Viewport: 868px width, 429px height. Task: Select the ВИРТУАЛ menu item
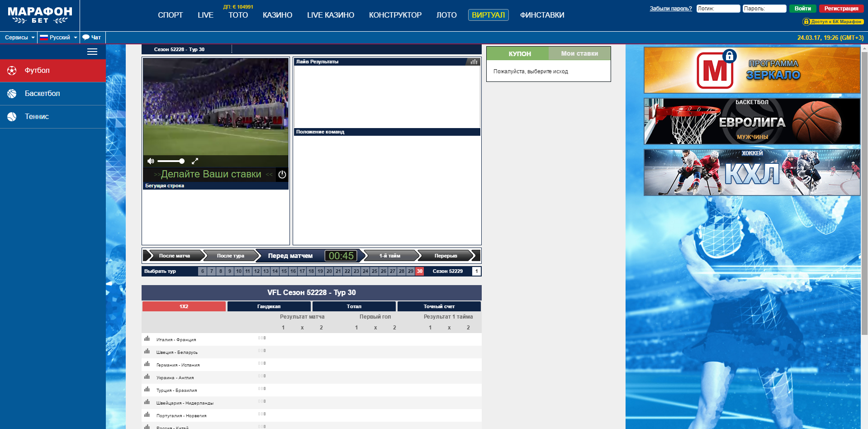tap(489, 15)
